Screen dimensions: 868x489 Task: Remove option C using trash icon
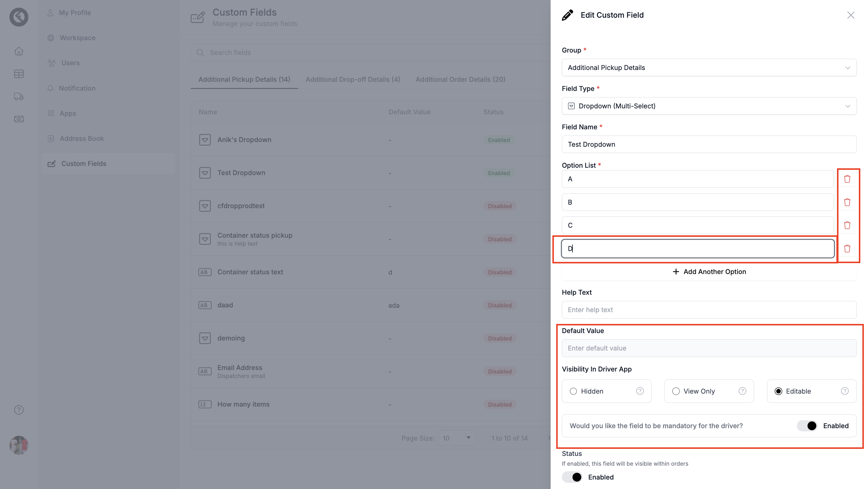click(847, 225)
